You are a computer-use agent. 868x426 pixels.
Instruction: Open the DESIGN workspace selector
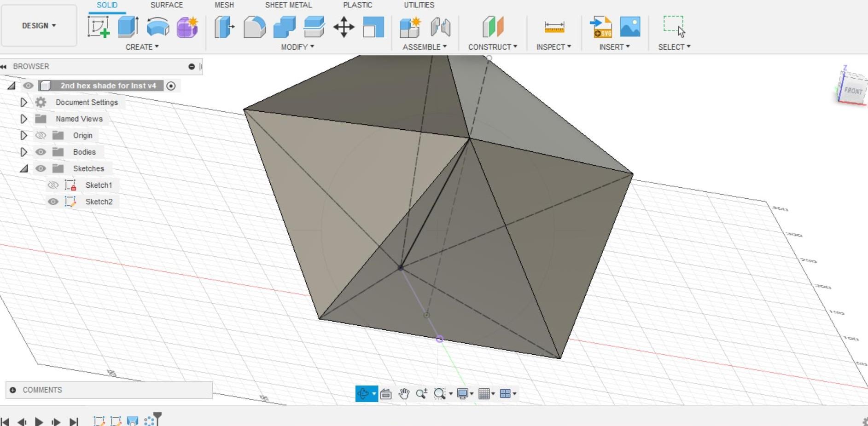pos(39,25)
